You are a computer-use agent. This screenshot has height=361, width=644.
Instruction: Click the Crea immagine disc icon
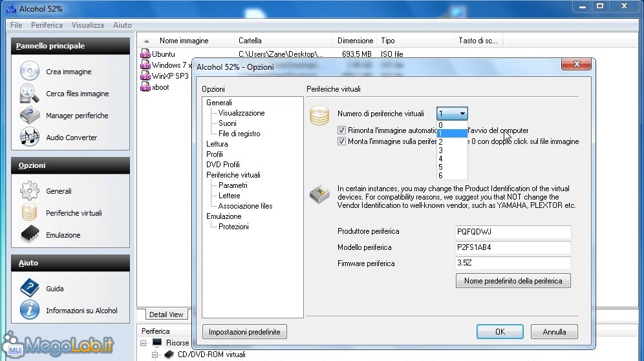[x=30, y=71]
